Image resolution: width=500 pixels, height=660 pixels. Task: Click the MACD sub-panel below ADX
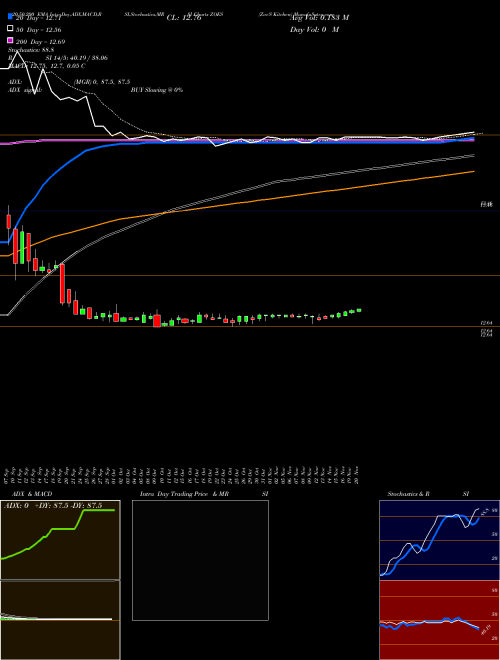(60, 620)
